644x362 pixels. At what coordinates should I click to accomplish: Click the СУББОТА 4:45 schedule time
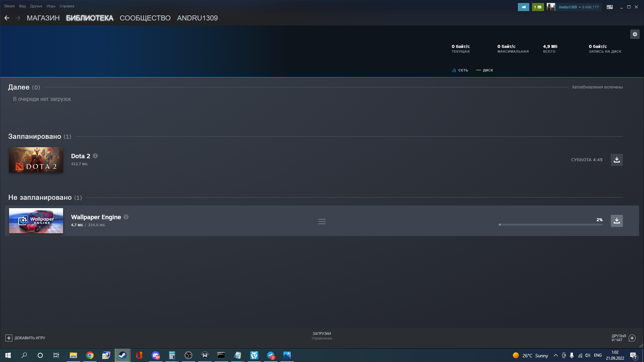pyautogui.click(x=587, y=160)
